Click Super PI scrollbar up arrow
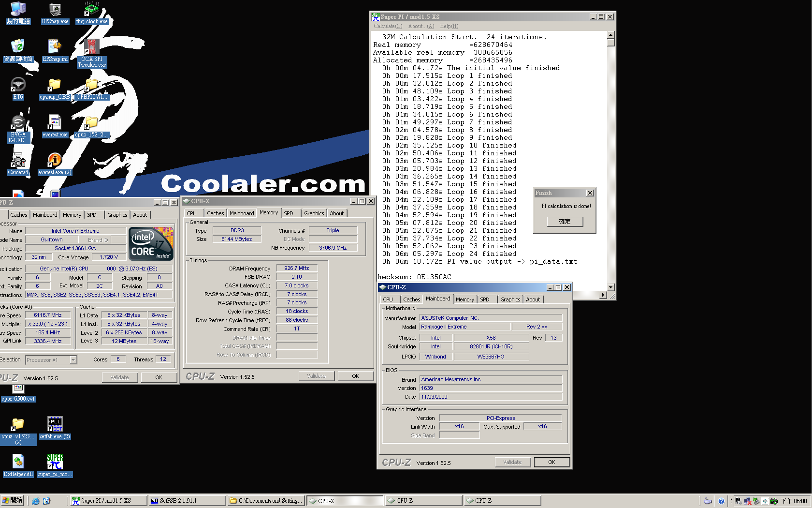This screenshot has height=508, width=812. coord(610,35)
